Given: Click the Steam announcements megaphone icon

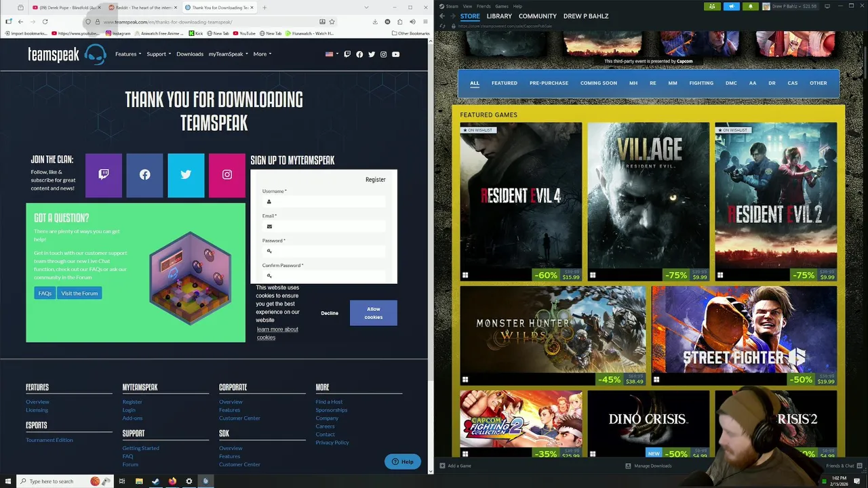Looking at the screenshot, I should [x=731, y=6].
